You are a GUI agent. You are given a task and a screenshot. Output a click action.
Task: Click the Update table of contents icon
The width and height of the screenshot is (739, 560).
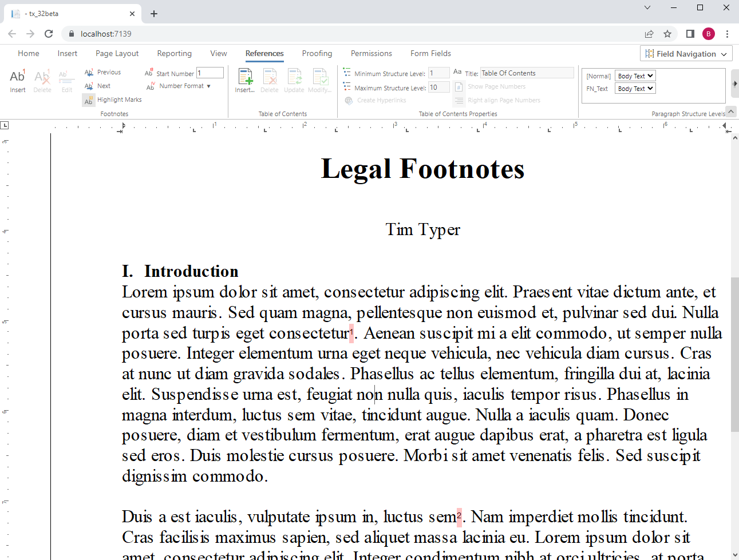click(294, 81)
